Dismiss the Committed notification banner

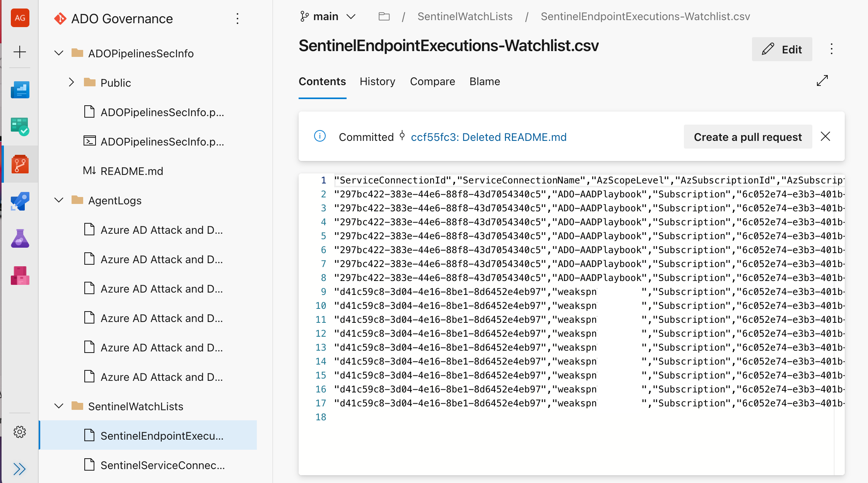(825, 136)
